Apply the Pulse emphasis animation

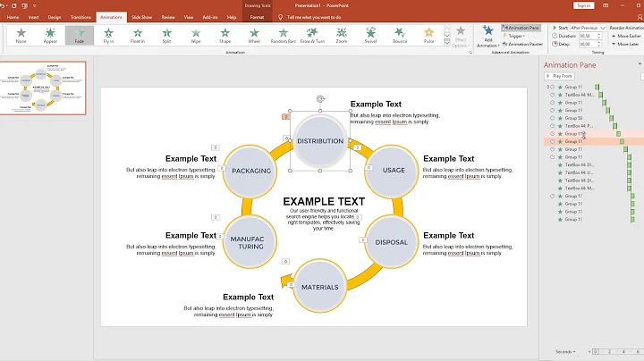click(429, 35)
